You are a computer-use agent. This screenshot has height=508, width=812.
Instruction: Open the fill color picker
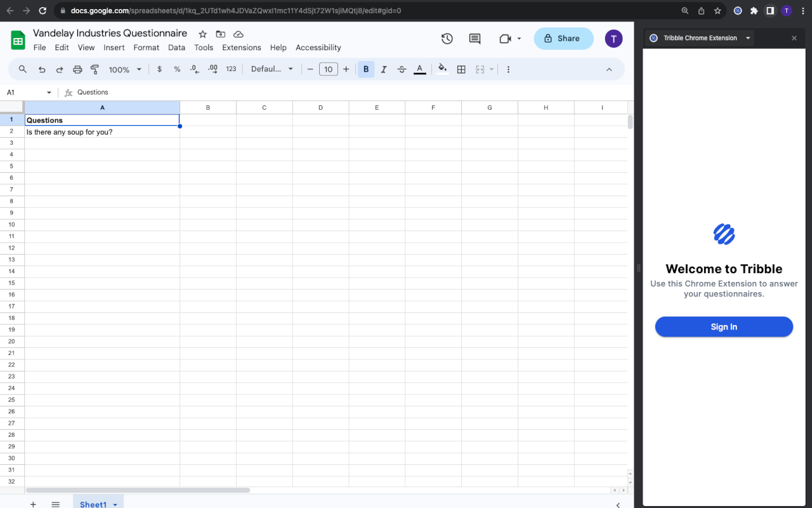pos(442,69)
